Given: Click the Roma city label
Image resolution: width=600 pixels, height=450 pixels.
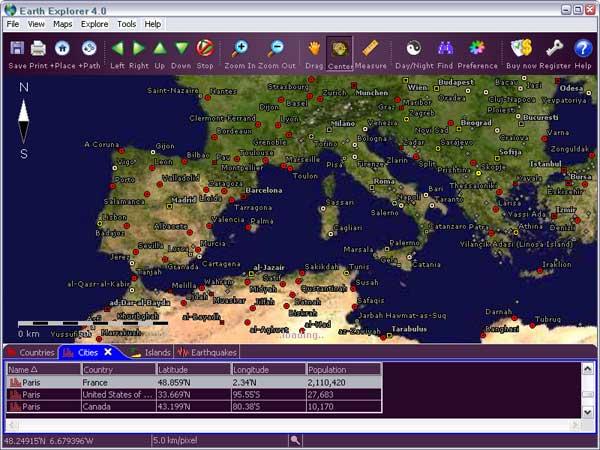Looking at the screenshot, I should (384, 181).
